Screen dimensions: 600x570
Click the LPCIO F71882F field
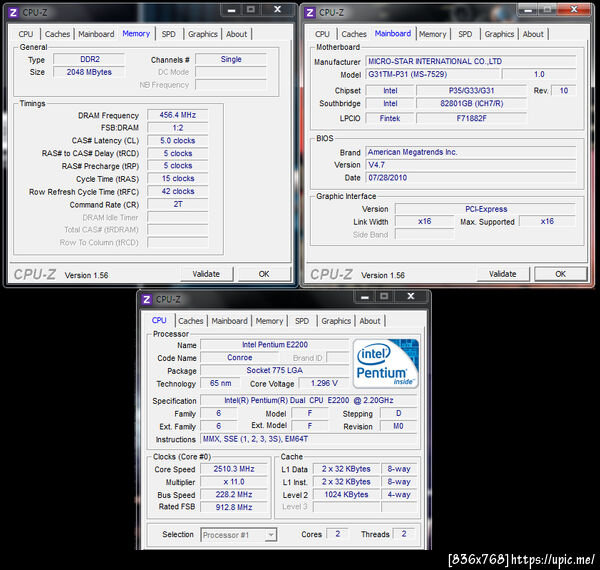click(471, 118)
